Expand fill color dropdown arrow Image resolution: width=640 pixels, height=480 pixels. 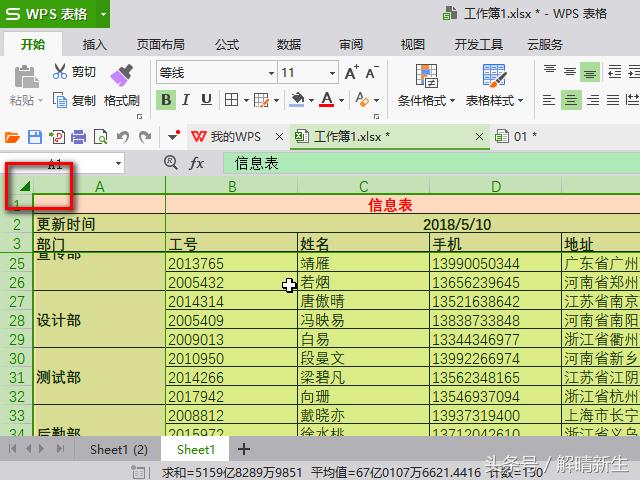click(311, 100)
